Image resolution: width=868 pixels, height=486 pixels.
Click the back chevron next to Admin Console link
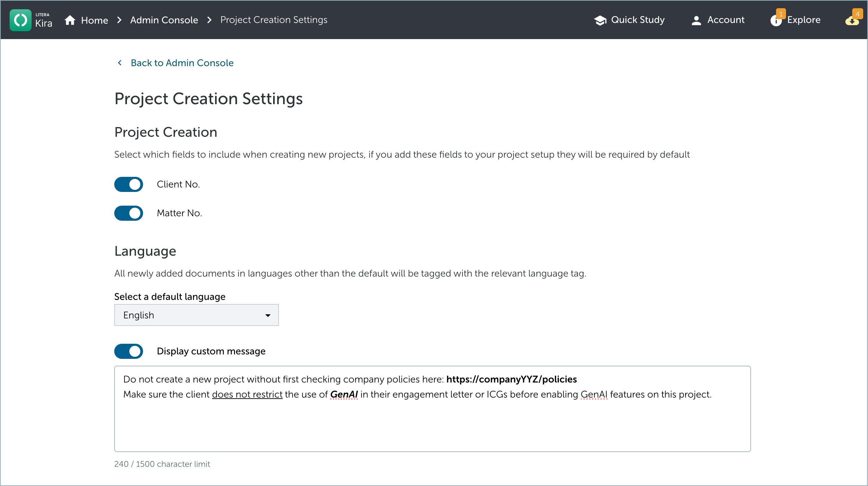coord(120,63)
